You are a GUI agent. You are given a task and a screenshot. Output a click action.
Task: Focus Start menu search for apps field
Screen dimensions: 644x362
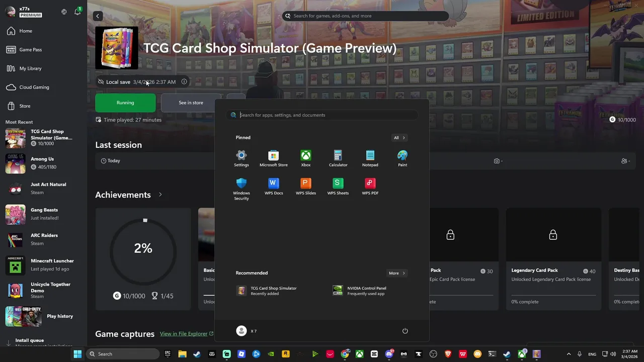point(322,115)
